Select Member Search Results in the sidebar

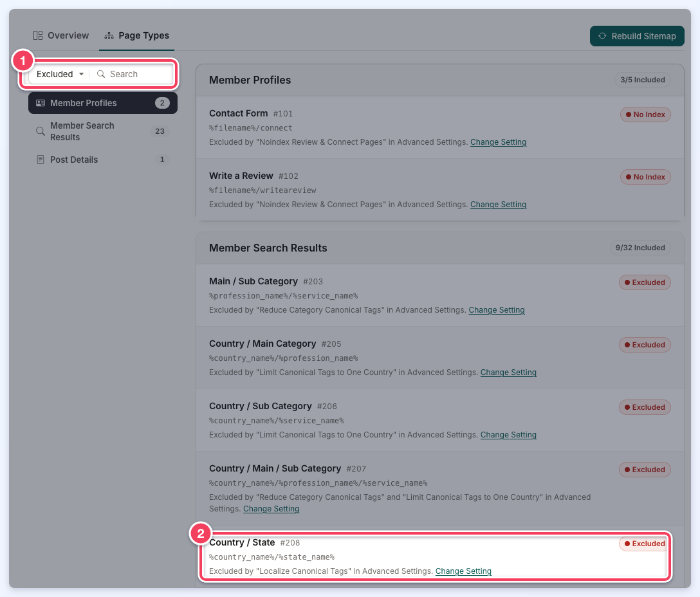[x=103, y=131]
